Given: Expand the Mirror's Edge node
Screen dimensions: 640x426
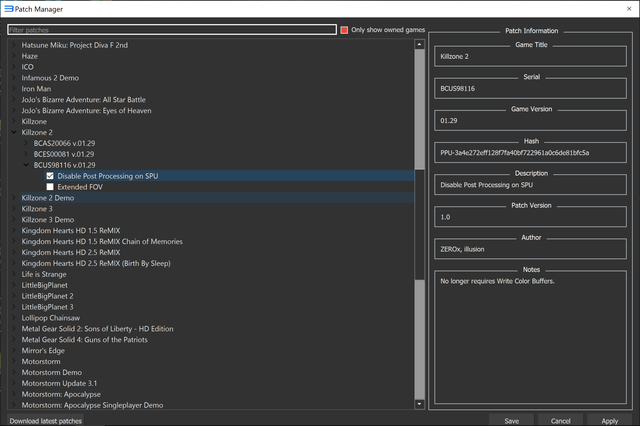Looking at the screenshot, I should tap(14, 351).
